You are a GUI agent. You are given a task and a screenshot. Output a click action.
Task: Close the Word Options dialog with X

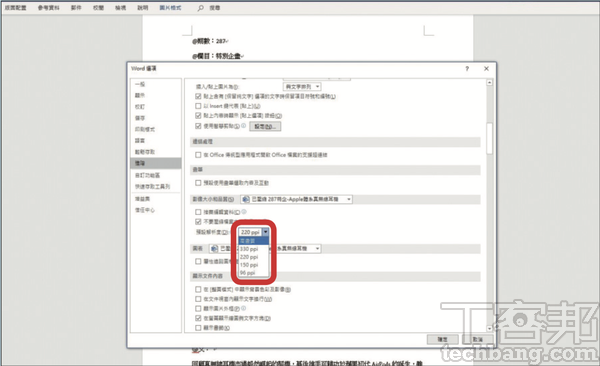coord(486,69)
